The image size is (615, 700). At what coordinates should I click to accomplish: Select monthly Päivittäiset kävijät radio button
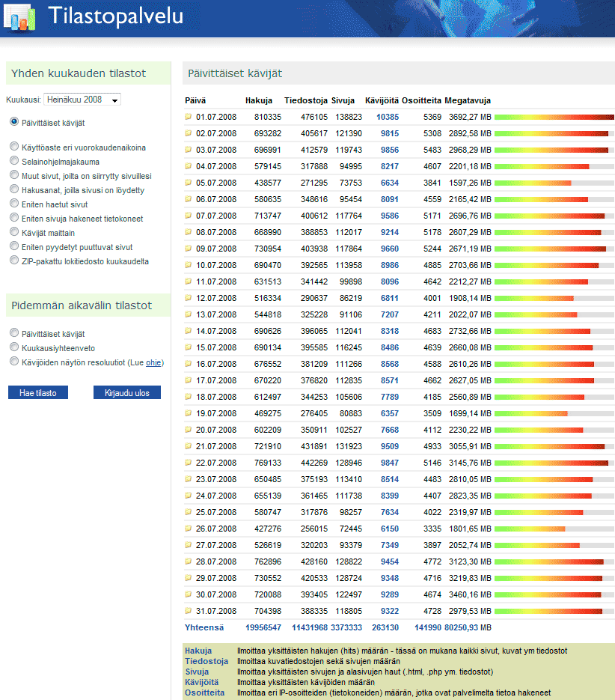coord(14,121)
